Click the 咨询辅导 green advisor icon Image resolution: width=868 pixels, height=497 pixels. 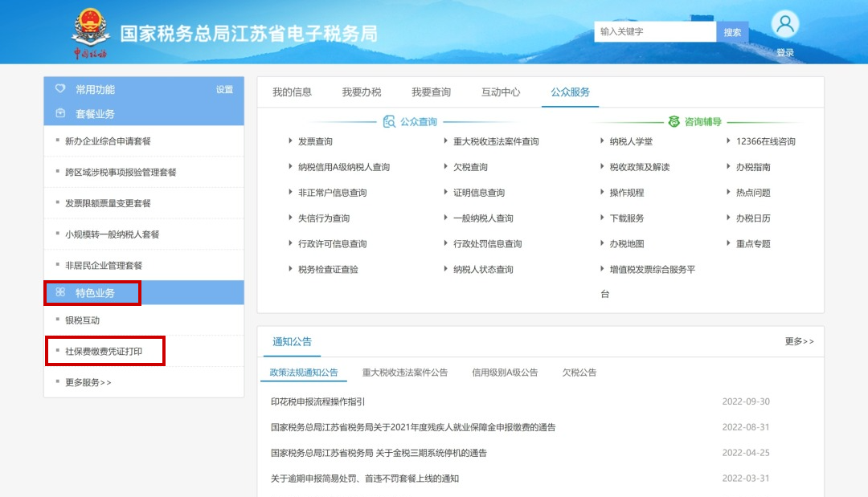[674, 121]
